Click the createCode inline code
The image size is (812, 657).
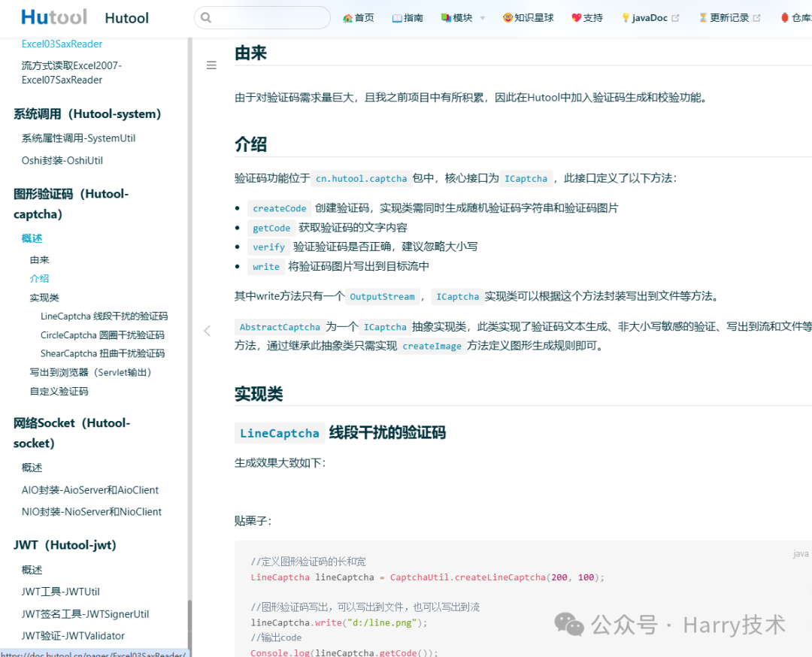tap(280, 209)
